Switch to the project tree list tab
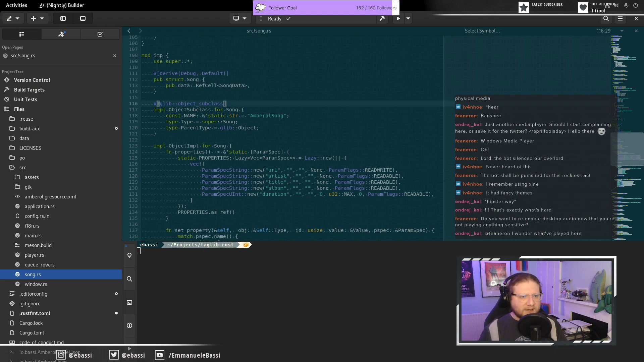Image resolution: width=644 pixels, height=362 pixels. click(x=22, y=34)
